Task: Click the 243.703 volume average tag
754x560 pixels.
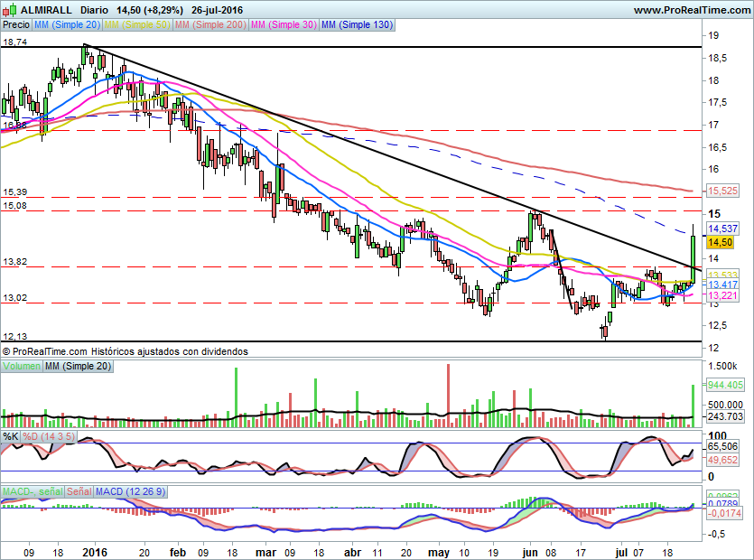Action: [725, 416]
